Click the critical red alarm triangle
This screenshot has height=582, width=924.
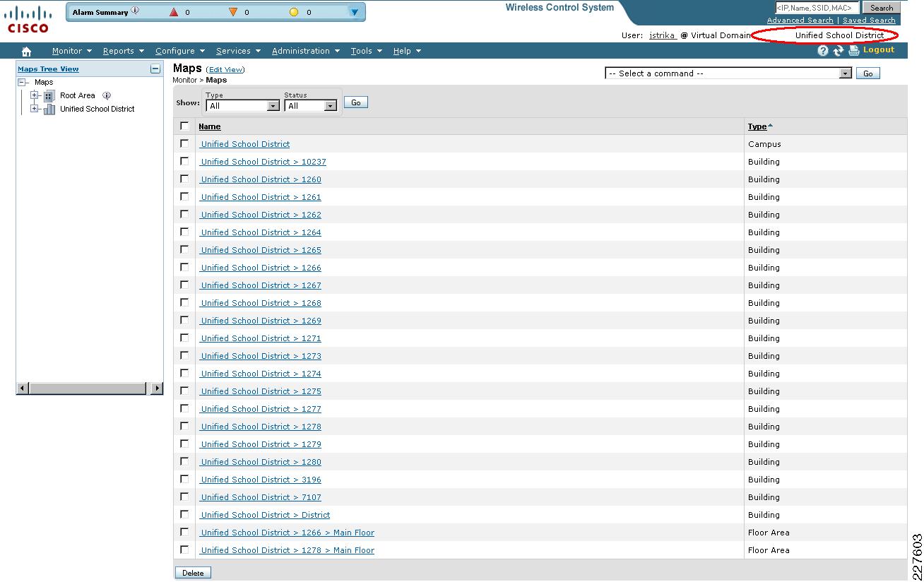174,12
